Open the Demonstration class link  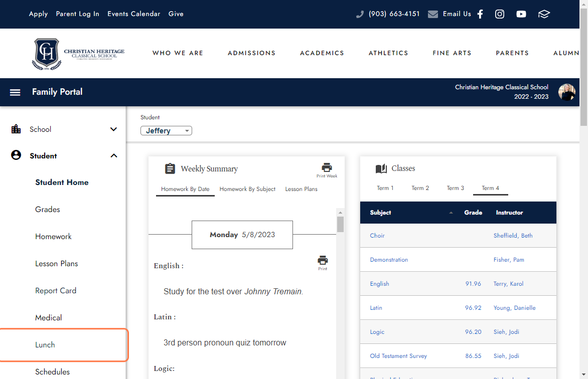[389, 259]
